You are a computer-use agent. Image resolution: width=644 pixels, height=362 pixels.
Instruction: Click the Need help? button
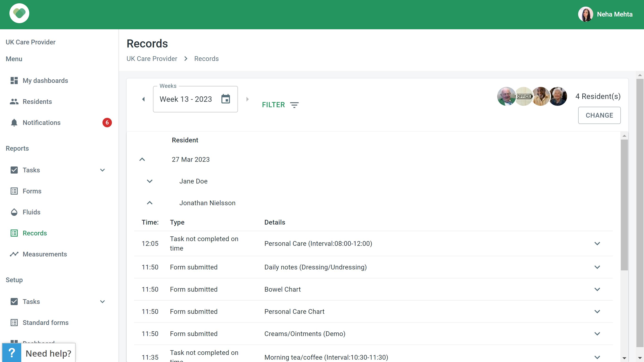click(x=39, y=353)
